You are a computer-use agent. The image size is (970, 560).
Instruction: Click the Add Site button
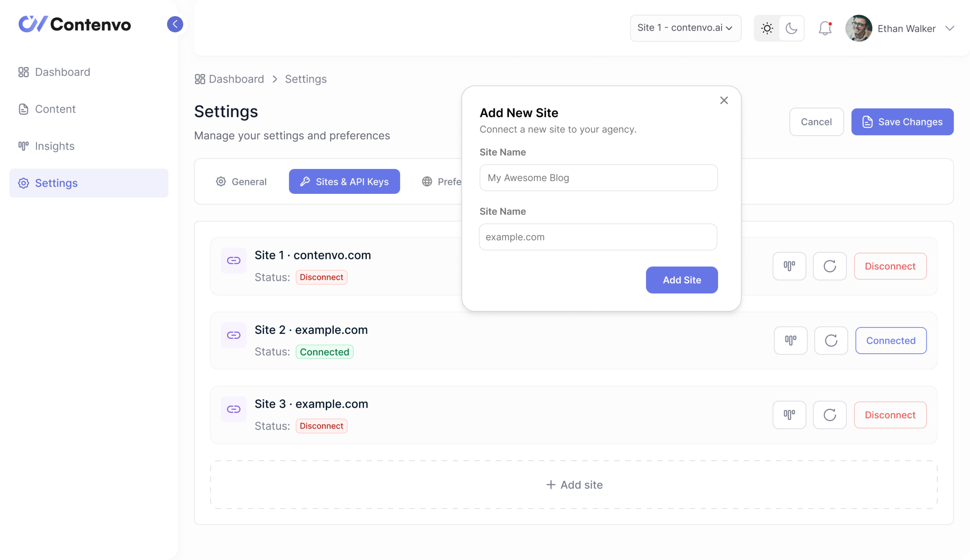(681, 280)
